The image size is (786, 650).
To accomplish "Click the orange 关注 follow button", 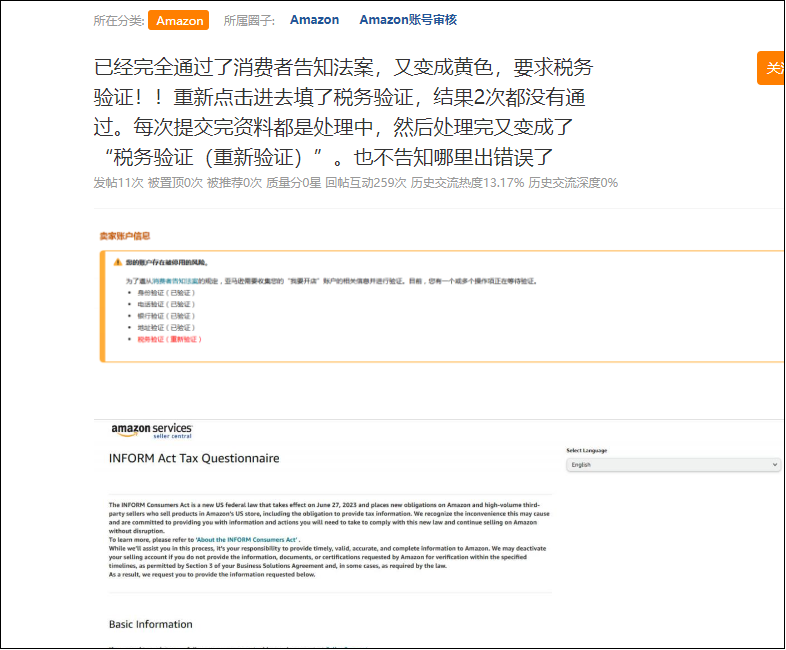I will (x=771, y=68).
